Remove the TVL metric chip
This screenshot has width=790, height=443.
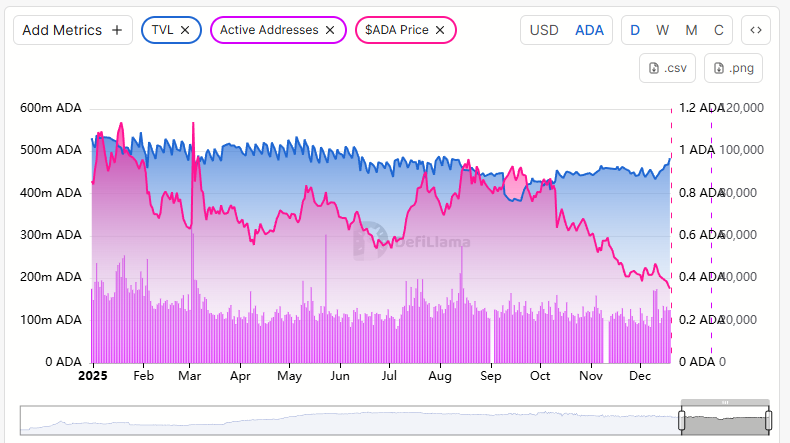click(185, 30)
